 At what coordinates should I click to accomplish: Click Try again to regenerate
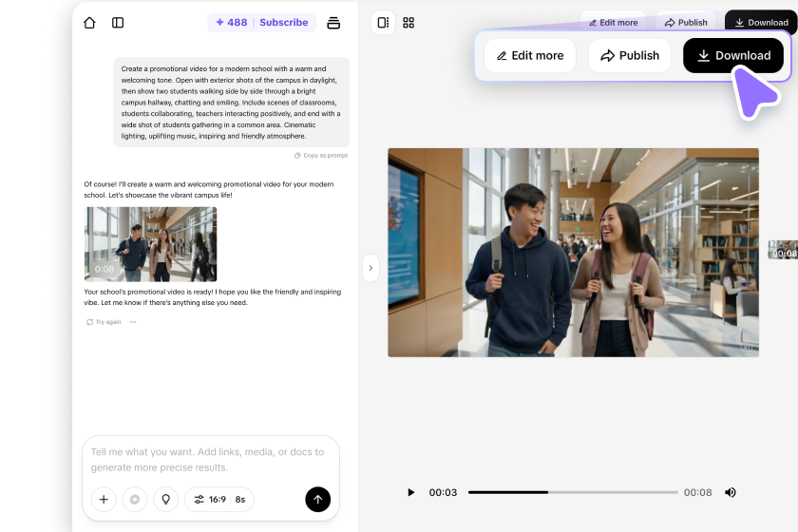[104, 322]
